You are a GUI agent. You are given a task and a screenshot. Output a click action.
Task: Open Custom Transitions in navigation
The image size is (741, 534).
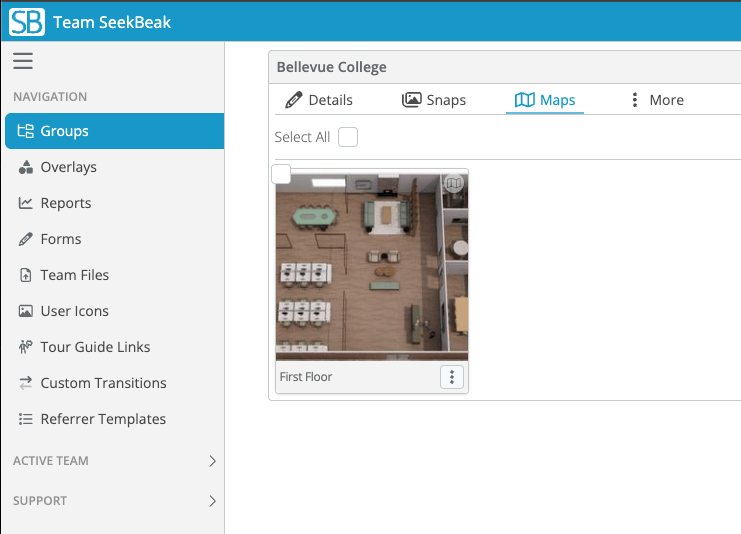pos(103,383)
